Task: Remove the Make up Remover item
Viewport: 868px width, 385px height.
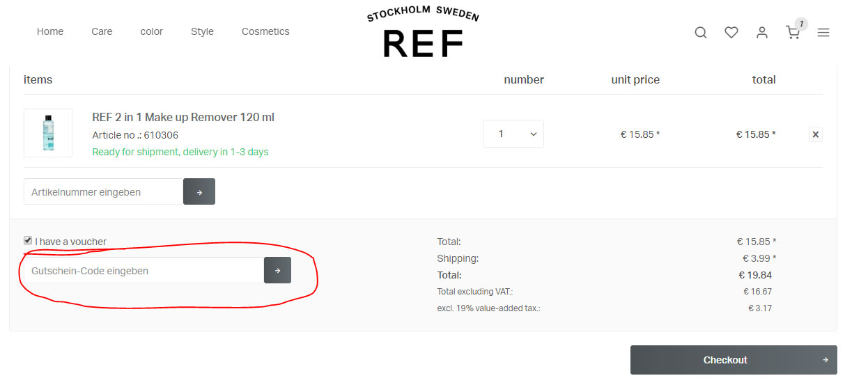Action: (816, 134)
